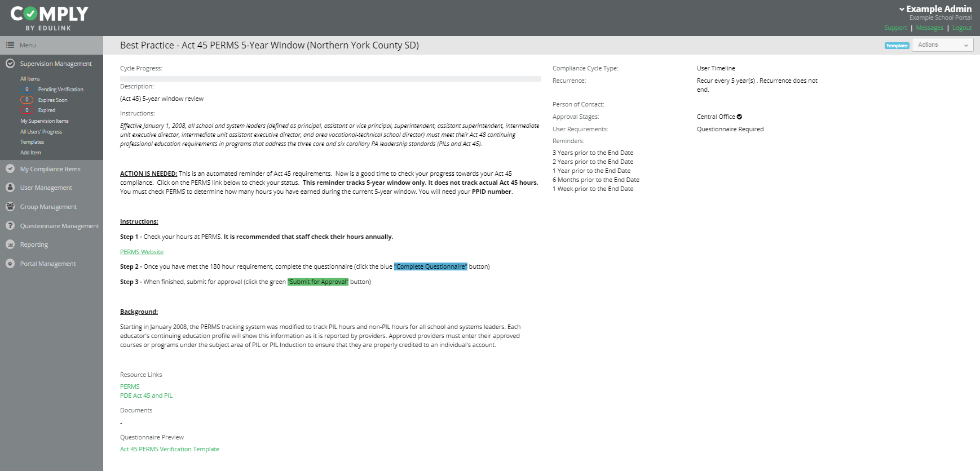Image resolution: width=980 pixels, height=471 pixels.
Task: Open Act 45 PERMS Verification Template link
Action: (170, 449)
